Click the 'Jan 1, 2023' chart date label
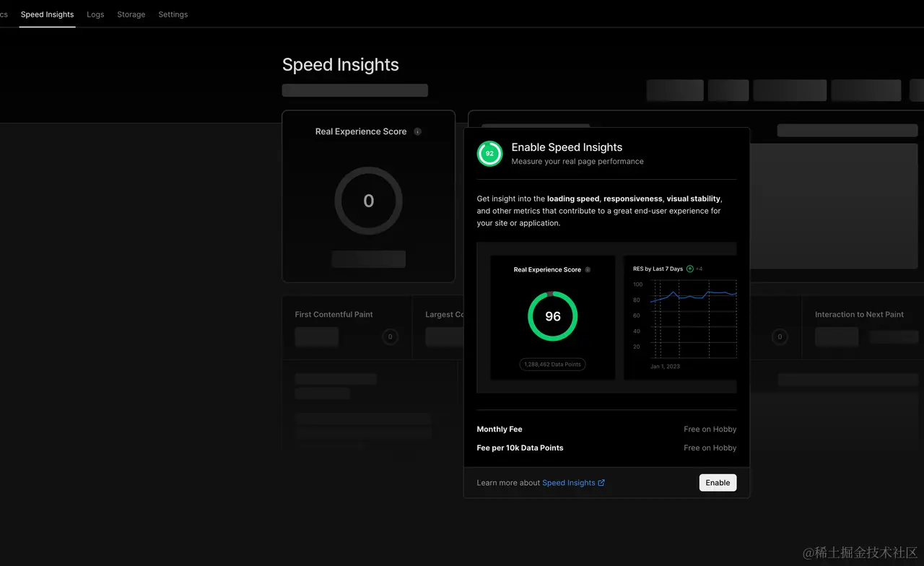924x566 pixels. (665, 367)
